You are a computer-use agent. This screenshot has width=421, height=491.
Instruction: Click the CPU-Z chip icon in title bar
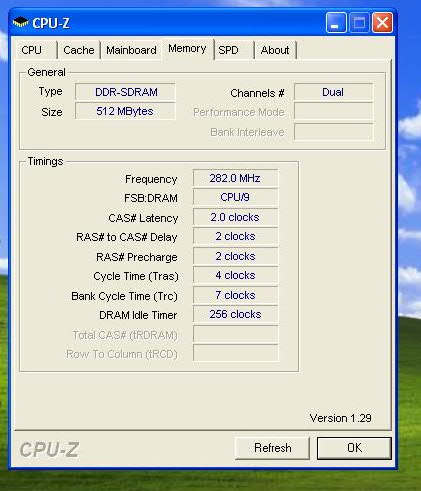point(20,22)
